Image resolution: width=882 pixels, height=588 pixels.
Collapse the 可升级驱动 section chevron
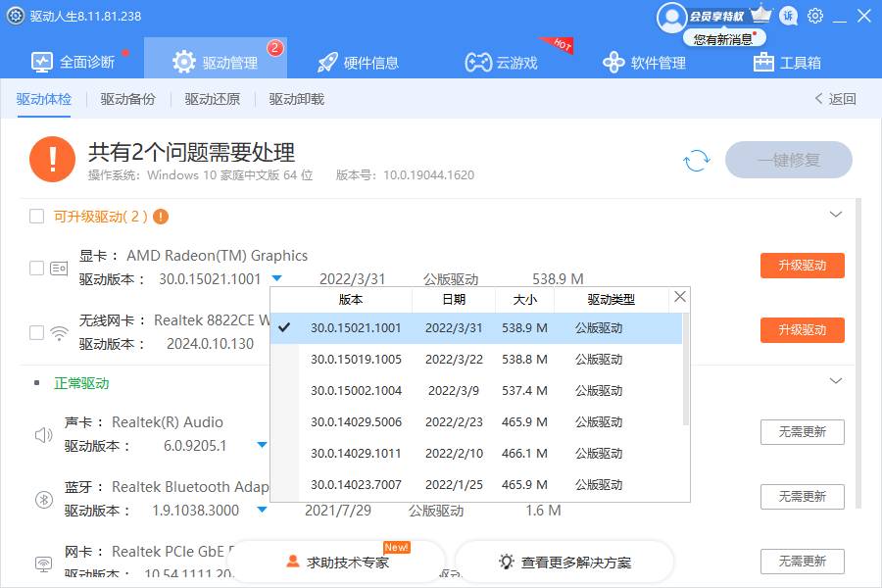click(x=836, y=215)
